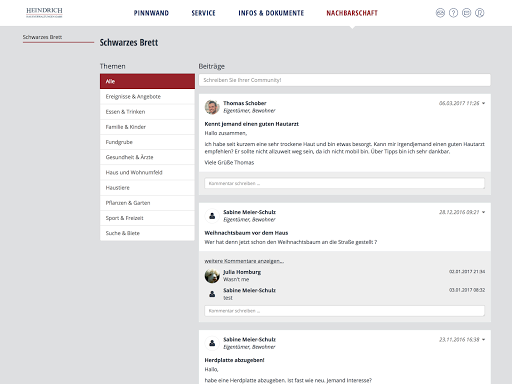Screen dimensions: 512x384
Task: Open the help question mark icon
Action: point(453,13)
